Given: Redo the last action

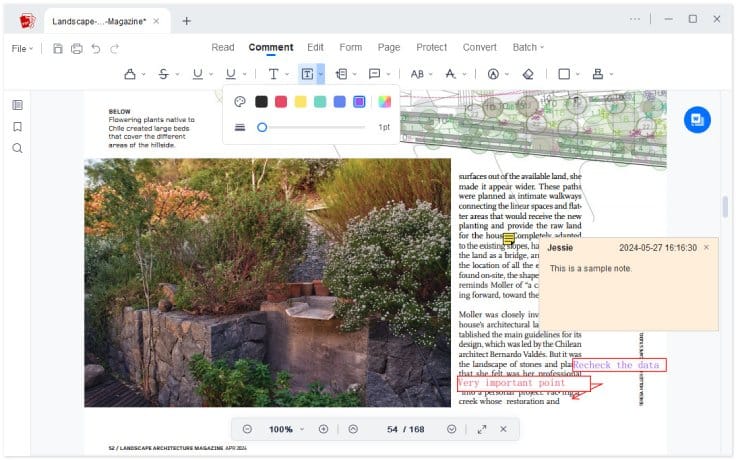Looking at the screenshot, I should click(x=115, y=48).
